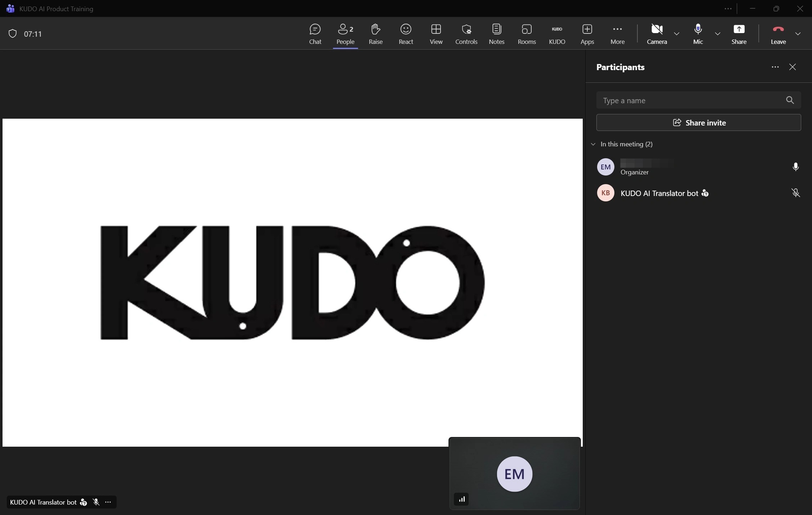
Task: Click the organizer's microphone icon
Action: pos(795,167)
